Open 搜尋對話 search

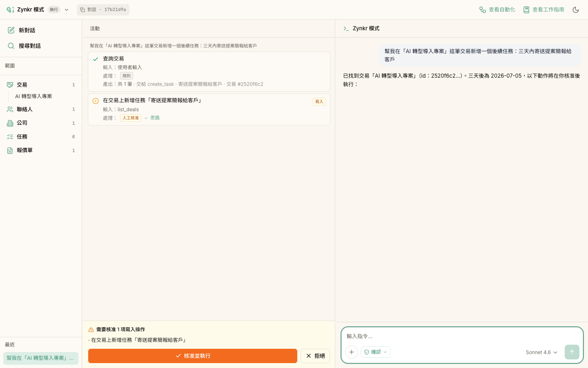coord(41,46)
